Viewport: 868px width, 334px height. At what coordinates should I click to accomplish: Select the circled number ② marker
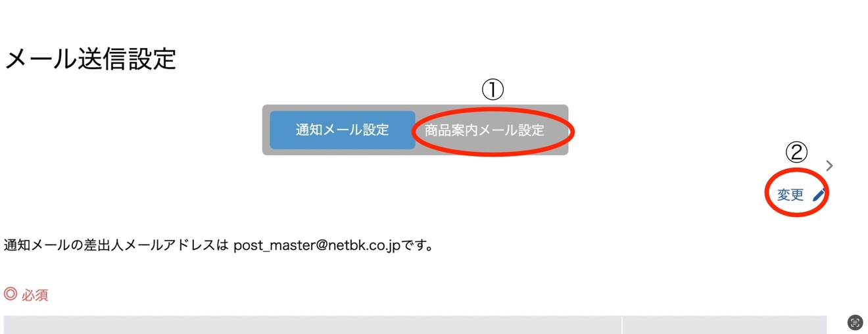point(796,153)
